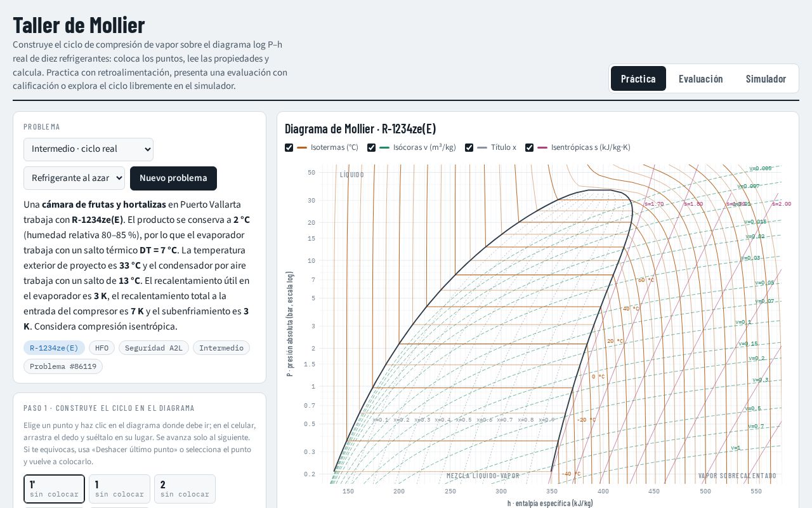
Task: Select the Práctica tab
Action: click(x=638, y=79)
